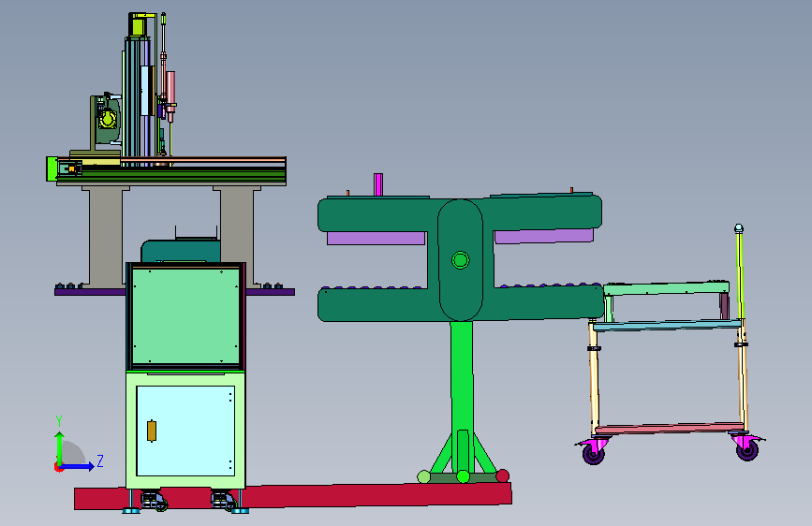Image resolution: width=812 pixels, height=526 pixels.
Task: Click the bright green end cap of horizontal rail
Action: click(52, 168)
